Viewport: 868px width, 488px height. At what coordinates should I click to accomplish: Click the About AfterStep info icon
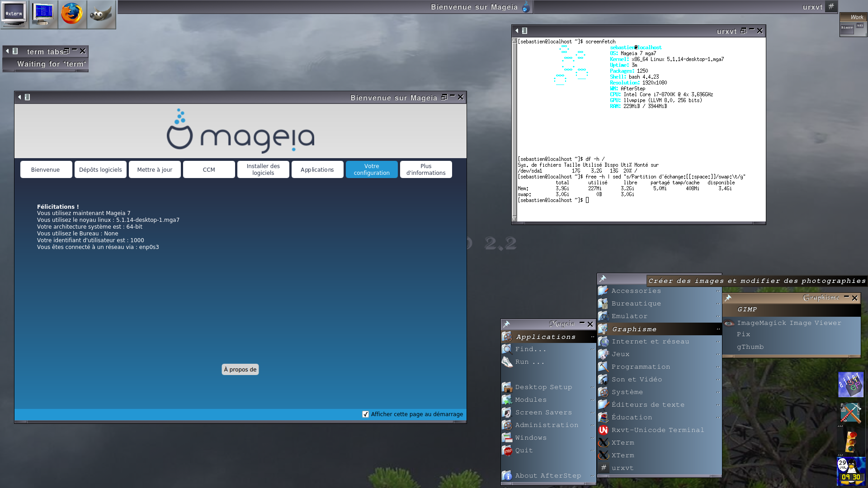click(x=507, y=476)
